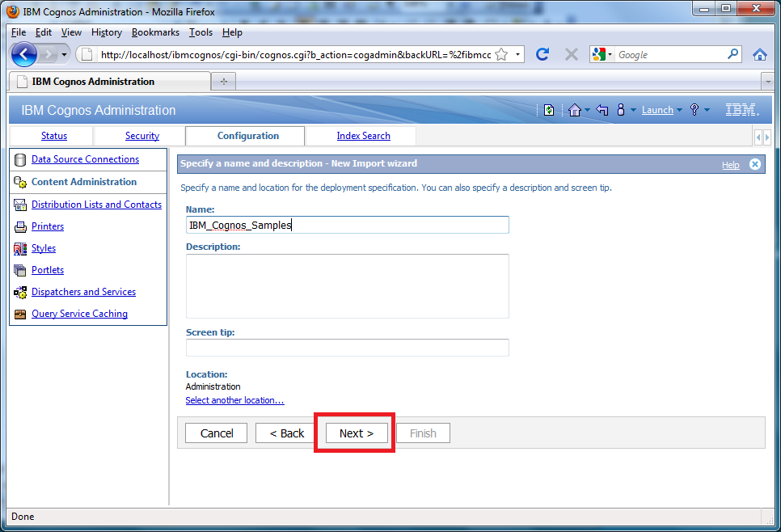
Task: Click the Query Service Caching icon
Action: (x=20, y=314)
